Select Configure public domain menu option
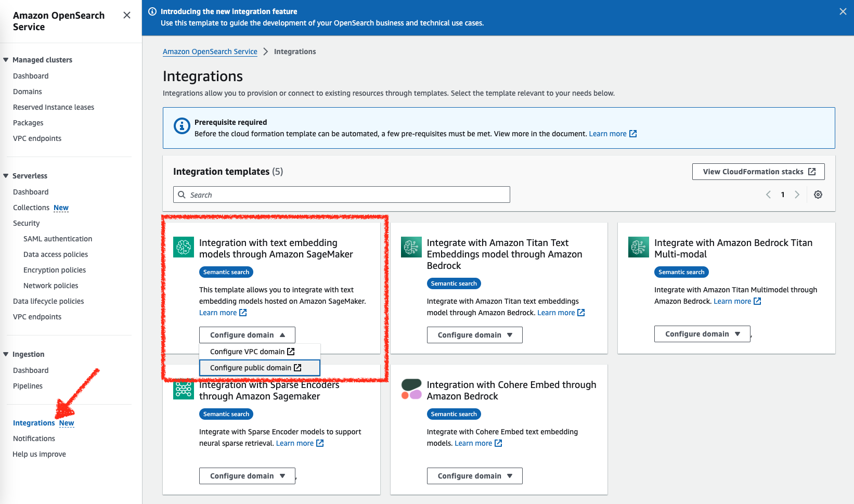The image size is (854, 504). [x=254, y=367]
